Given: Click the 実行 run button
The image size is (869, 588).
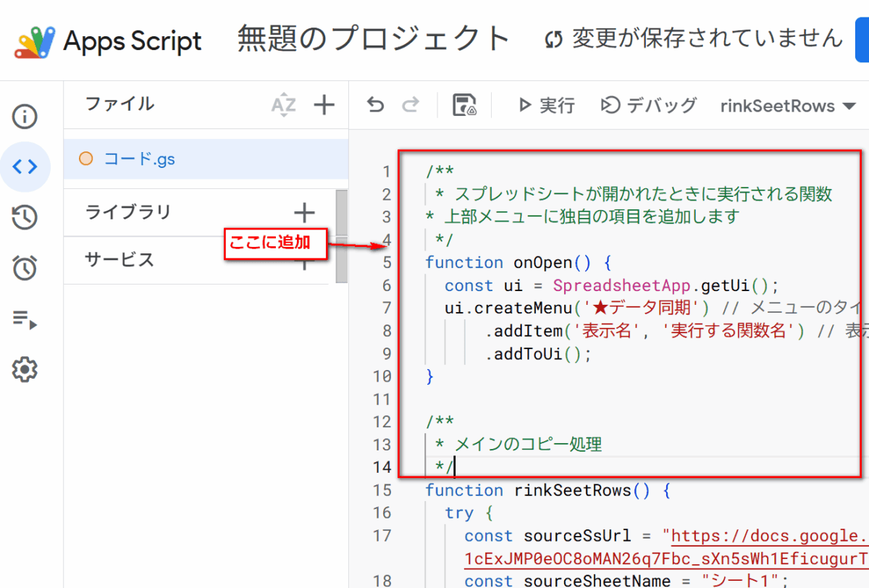Looking at the screenshot, I should [547, 106].
